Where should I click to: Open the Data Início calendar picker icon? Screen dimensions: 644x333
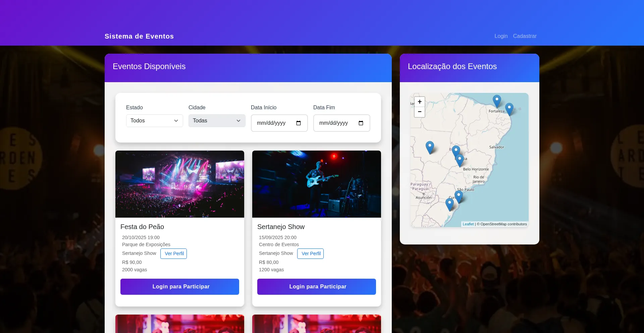(299, 123)
